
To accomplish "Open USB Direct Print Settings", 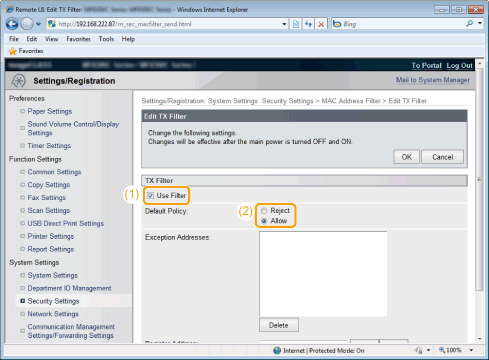I will pyautogui.click(x=66, y=223).
